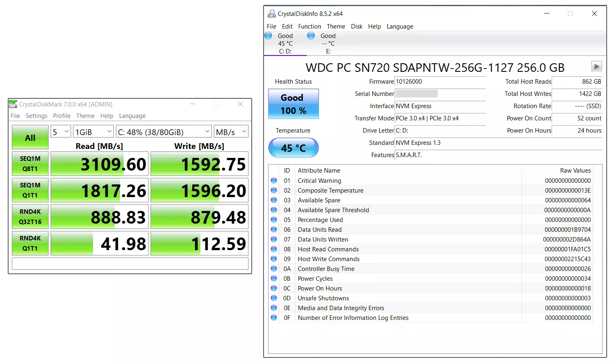Start the SEQ1M Q8T1 test

pos(30,164)
